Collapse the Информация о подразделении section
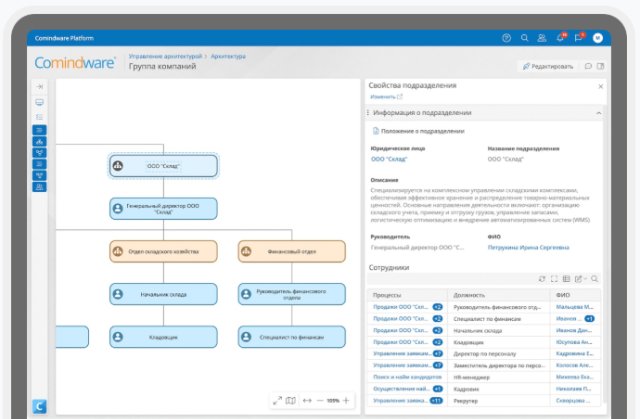Screen dimensions: 640x419 [x=598, y=113]
